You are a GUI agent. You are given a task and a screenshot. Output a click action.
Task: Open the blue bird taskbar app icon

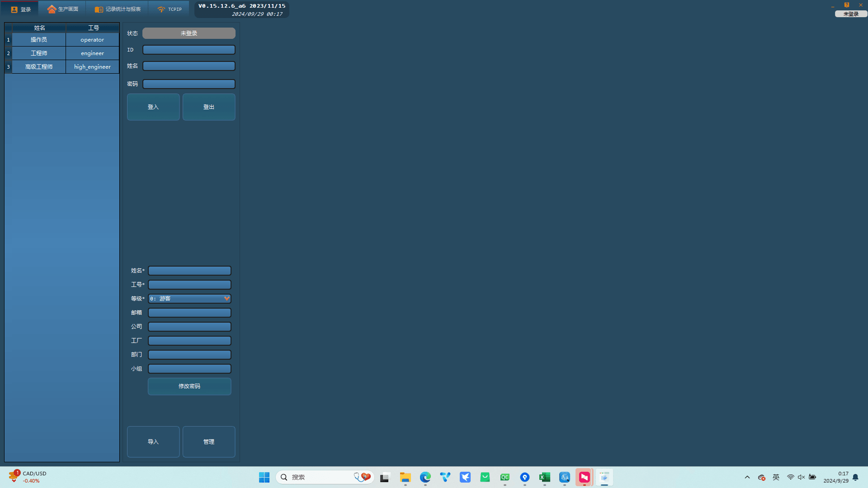(x=465, y=477)
